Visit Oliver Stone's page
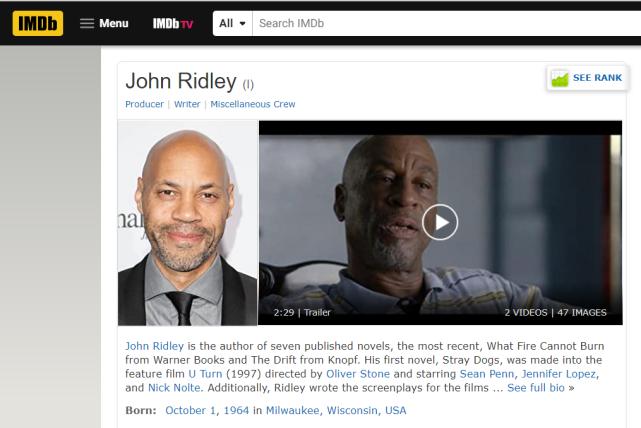The width and height of the screenshot is (641, 428). pos(358,374)
